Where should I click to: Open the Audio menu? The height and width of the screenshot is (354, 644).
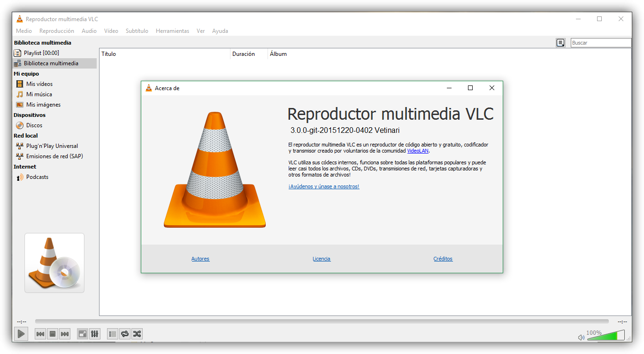pyautogui.click(x=89, y=31)
